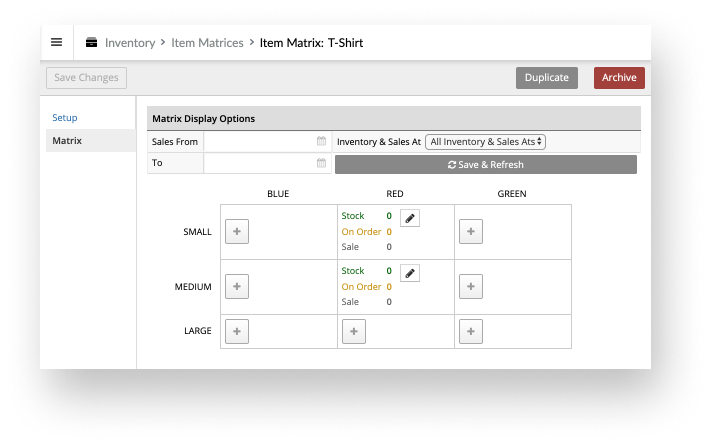Screen dimensions: 711x444
Task: Add item for Small Green cell
Action: click(471, 231)
